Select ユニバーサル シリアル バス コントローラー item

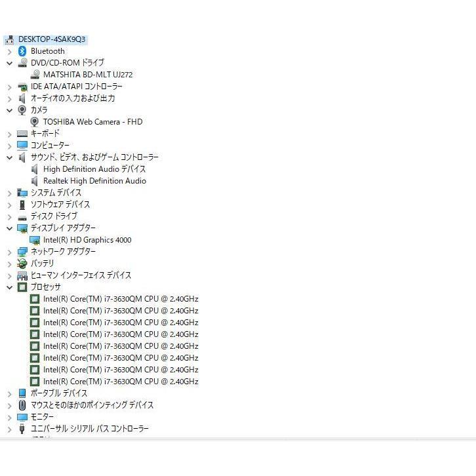pos(89,429)
